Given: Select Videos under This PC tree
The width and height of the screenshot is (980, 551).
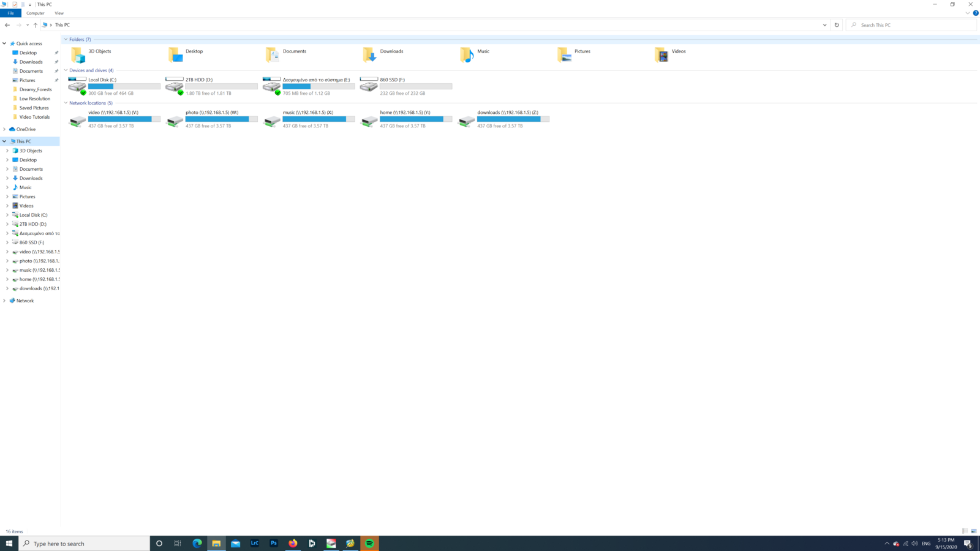Looking at the screenshot, I should [26, 206].
